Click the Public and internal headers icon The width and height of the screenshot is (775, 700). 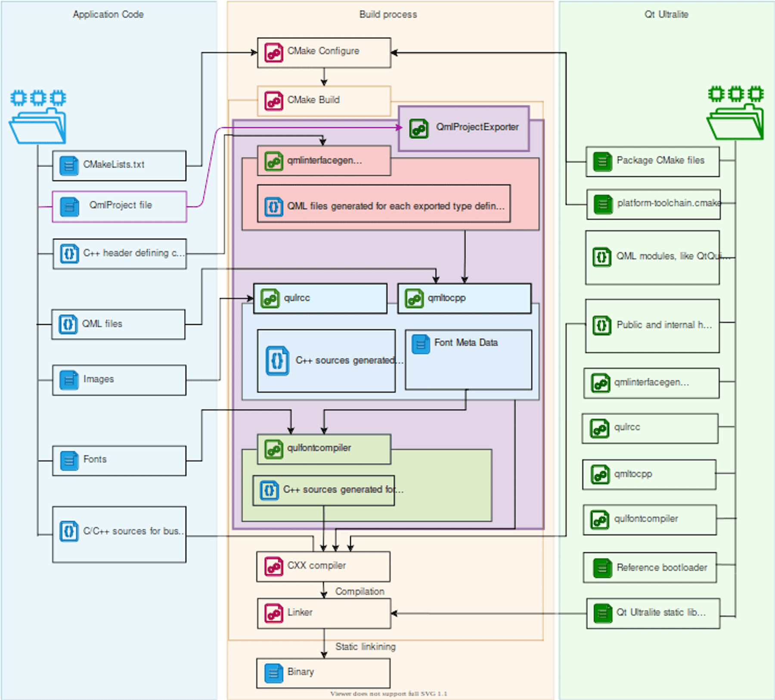[602, 326]
